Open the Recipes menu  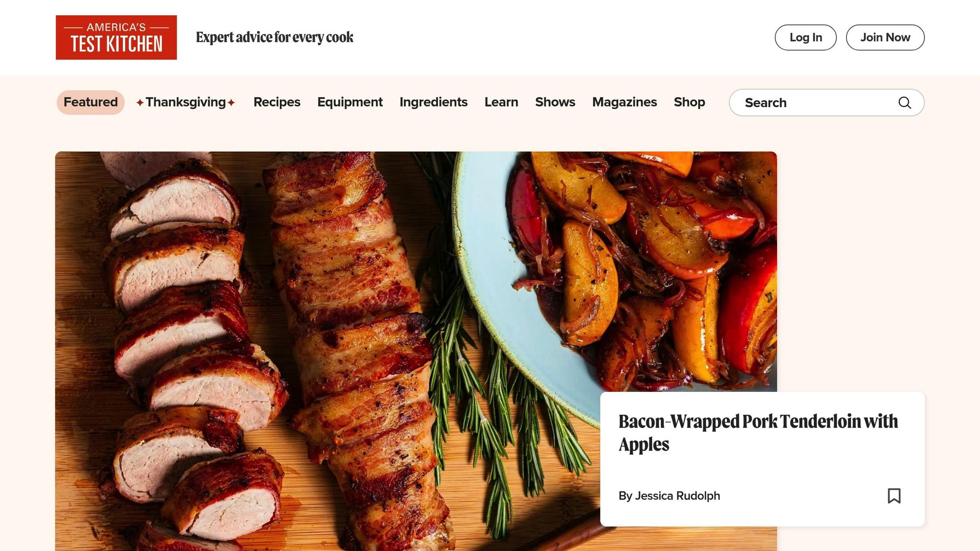click(x=277, y=102)
